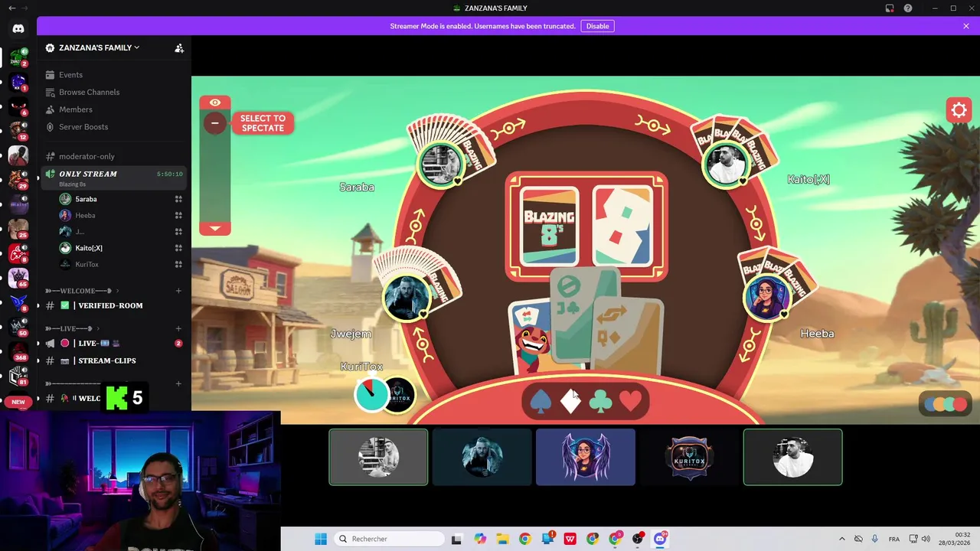Expand the VERIFIED-ROOM channel arrow

pos(38,305)
